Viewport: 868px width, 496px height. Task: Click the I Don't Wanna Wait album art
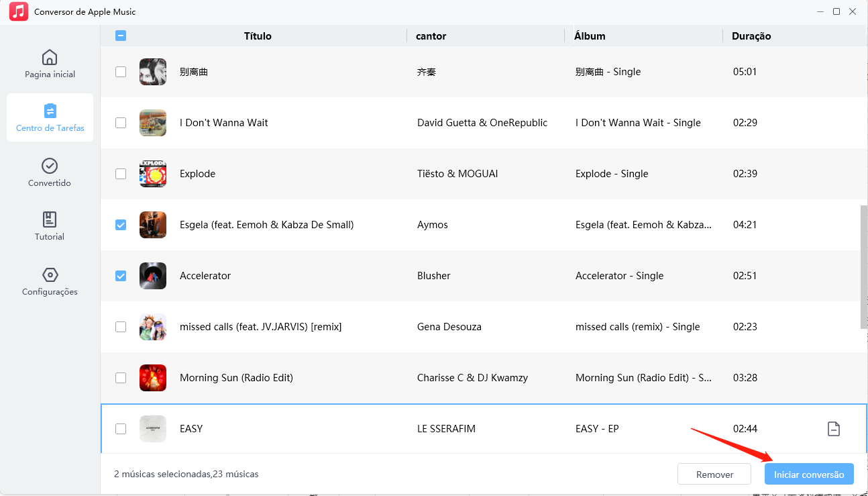click(x=153, y=123)
